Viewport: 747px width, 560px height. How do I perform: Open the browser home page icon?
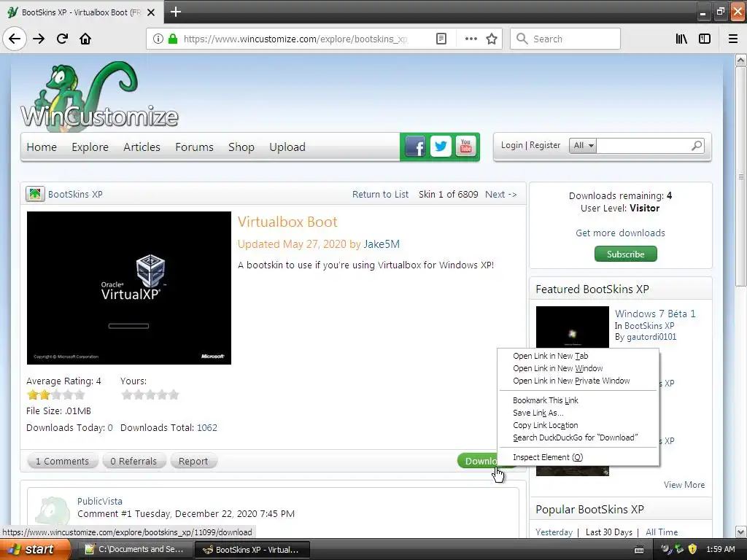[x=85, y=39]
